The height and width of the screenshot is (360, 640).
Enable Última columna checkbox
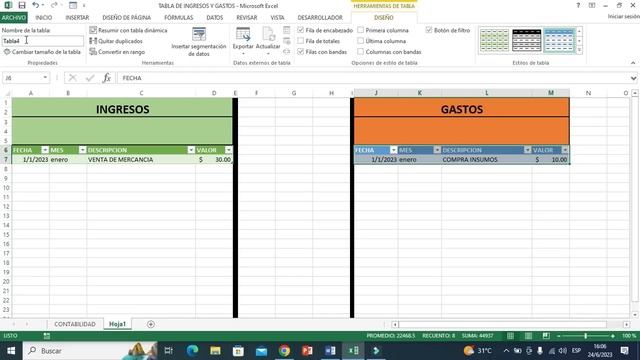click(x=361, y=41)
